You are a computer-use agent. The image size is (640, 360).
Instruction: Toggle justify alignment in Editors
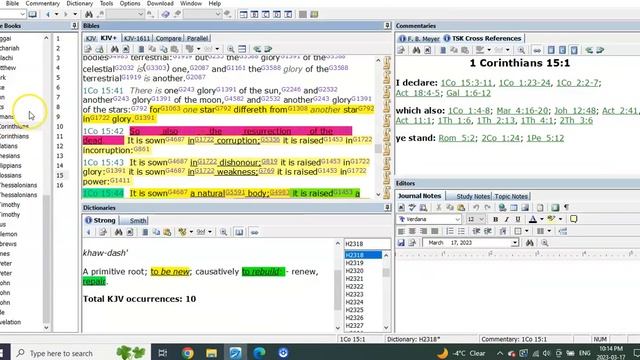click(x=435, y=231)
